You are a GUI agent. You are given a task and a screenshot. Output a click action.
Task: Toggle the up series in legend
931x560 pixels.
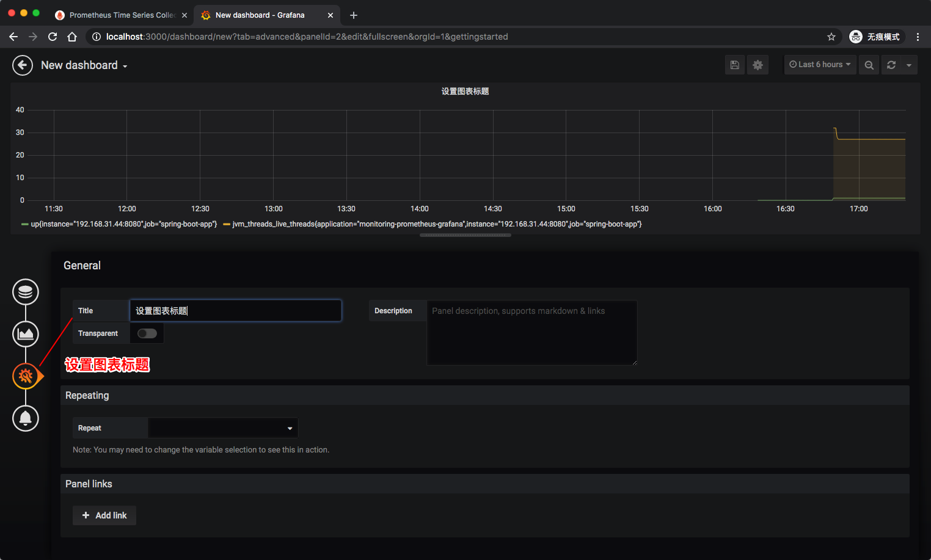pyautogui.click(x=123, y=224)
